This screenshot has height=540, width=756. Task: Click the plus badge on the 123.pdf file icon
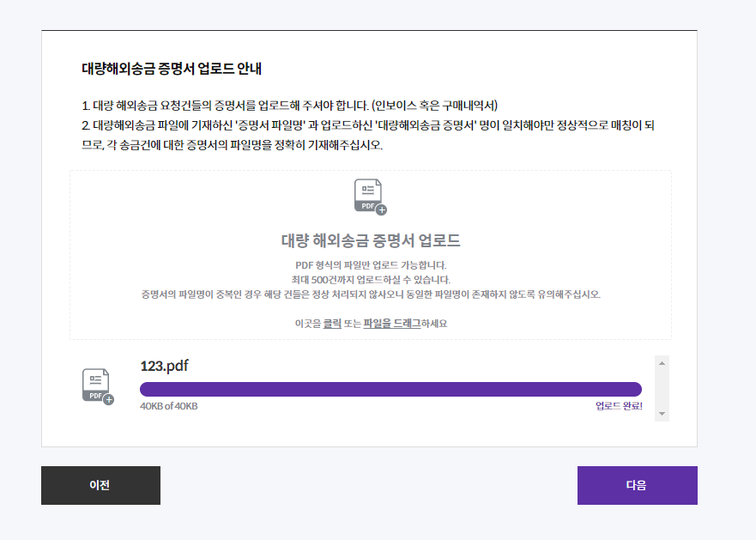[109, 399]
